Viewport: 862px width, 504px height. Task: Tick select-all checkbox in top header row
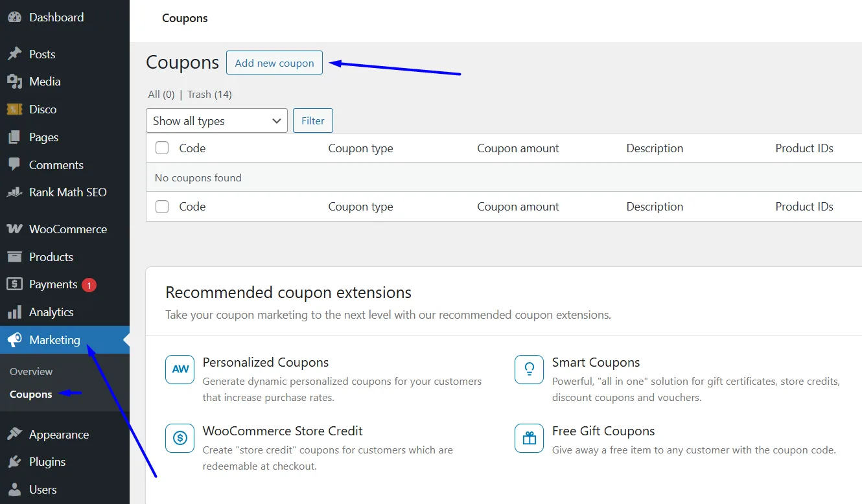click(x=162, y=148)
